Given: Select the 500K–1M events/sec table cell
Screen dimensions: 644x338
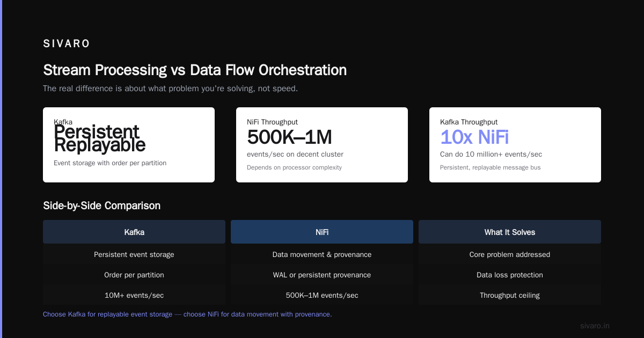Looking at the screenshot, I should (x=322, y=295).
